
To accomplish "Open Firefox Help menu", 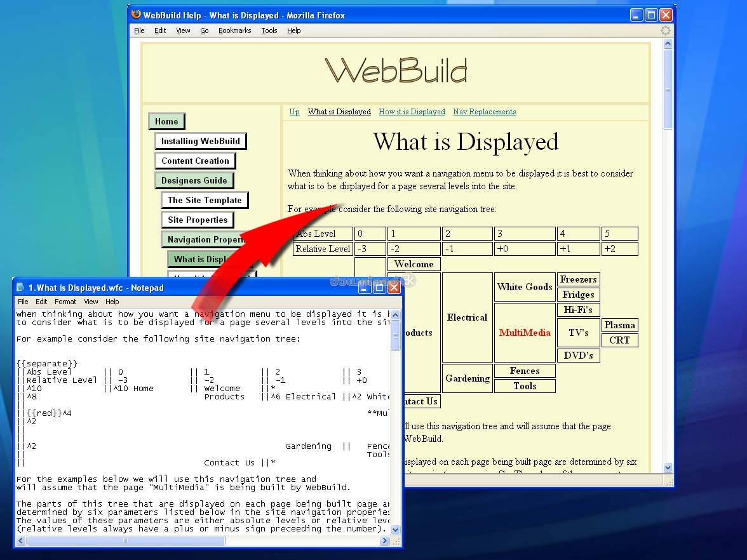I will (294, 30).
